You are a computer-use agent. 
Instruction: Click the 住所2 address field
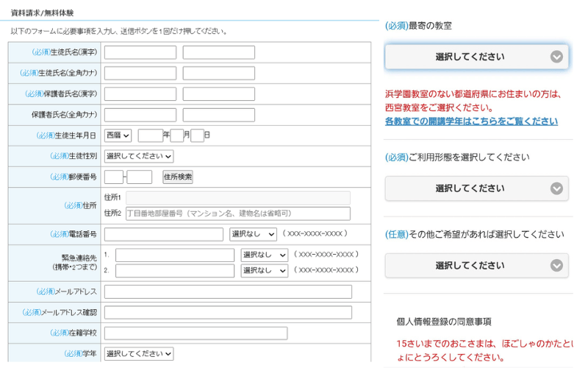coord(238,213)
